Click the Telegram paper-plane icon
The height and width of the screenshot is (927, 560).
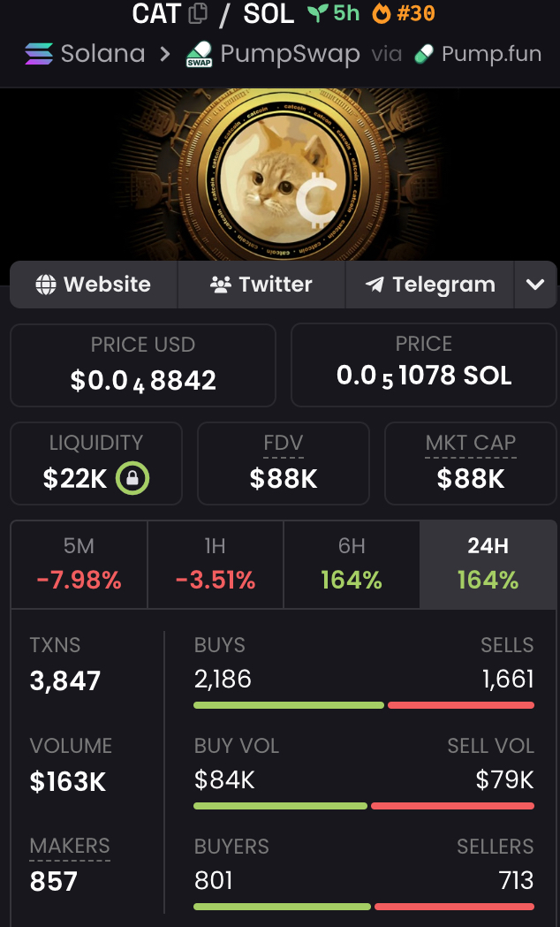point(375,285)
